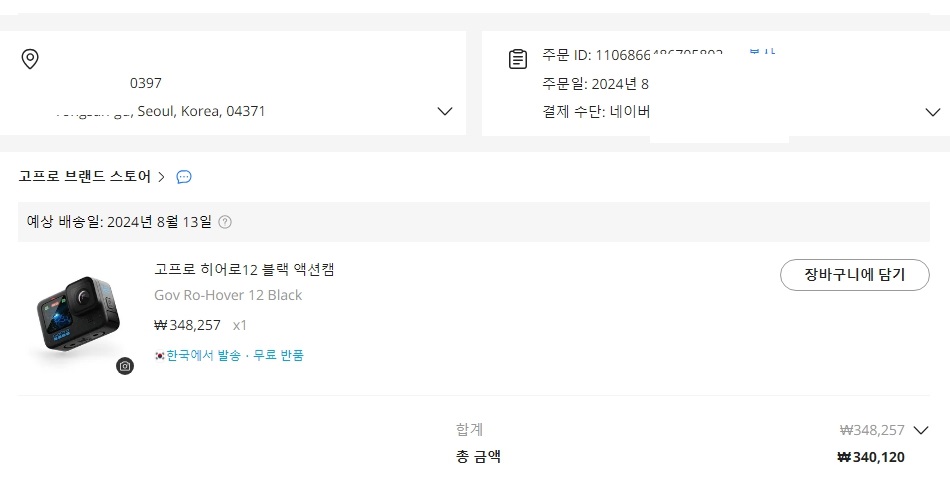This screenshot has height=490, width=950.
Task: Open product title 고프로 히어로12 블랙 액션캠
Action: point(244,269)
